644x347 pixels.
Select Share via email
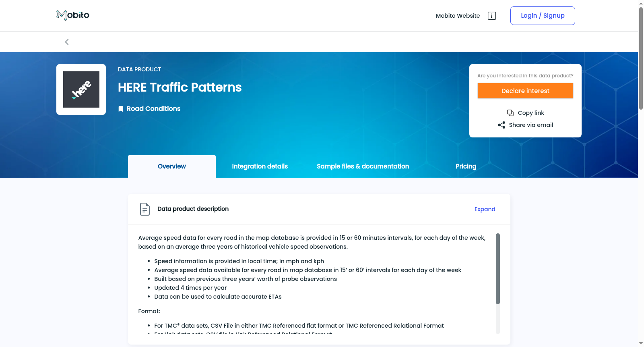point(531,125)
